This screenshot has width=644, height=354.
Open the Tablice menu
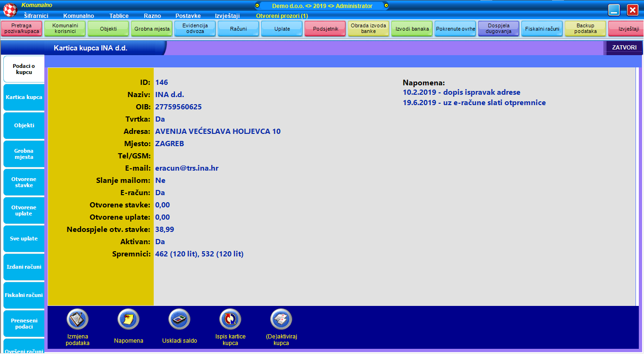click(x=119, y=16)
